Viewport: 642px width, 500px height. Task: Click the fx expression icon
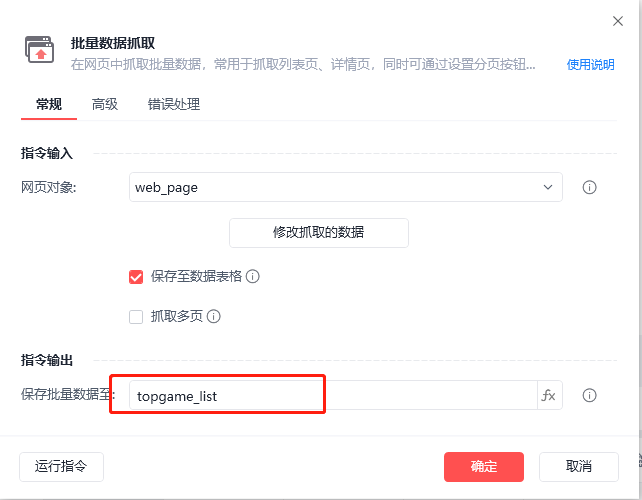coord(549,395)
